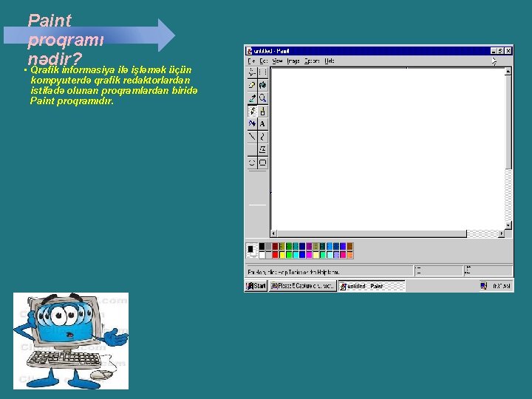
Task: Click the vertical scrollbar thumb
Action: click(x=508, y=122)
